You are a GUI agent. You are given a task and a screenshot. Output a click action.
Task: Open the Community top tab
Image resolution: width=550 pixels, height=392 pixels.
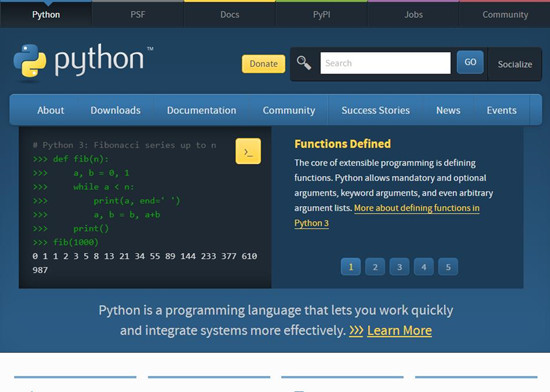(x=505, y=15)
